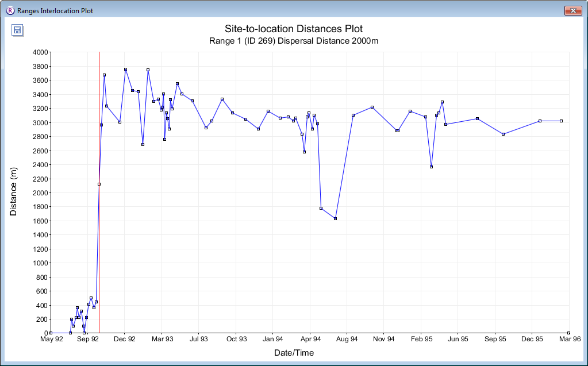Select the final data point at zero above Mar 96
588x366 pixels.
click(x=568, y=333)
